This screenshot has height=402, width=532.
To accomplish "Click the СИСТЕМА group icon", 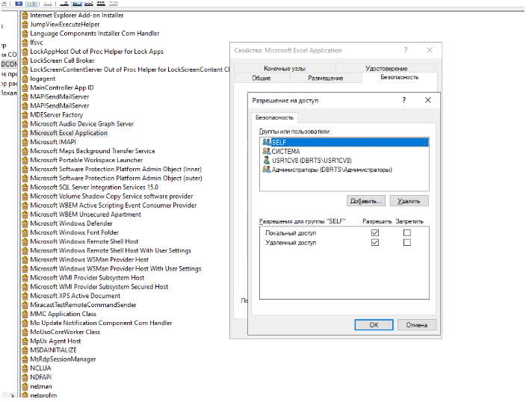I will pyautogui.click(x=267, y=151).
